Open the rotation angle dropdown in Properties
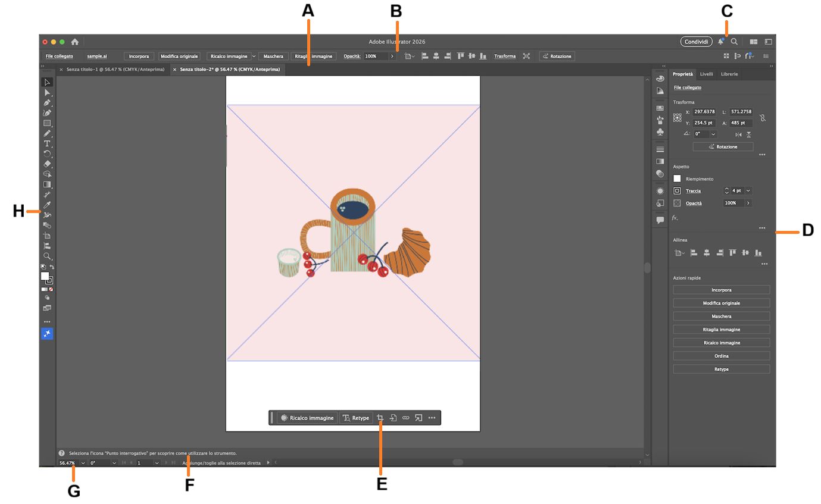The height and width of the screenshot is (504, 821). pyautogui.click(x=713, y=134)
